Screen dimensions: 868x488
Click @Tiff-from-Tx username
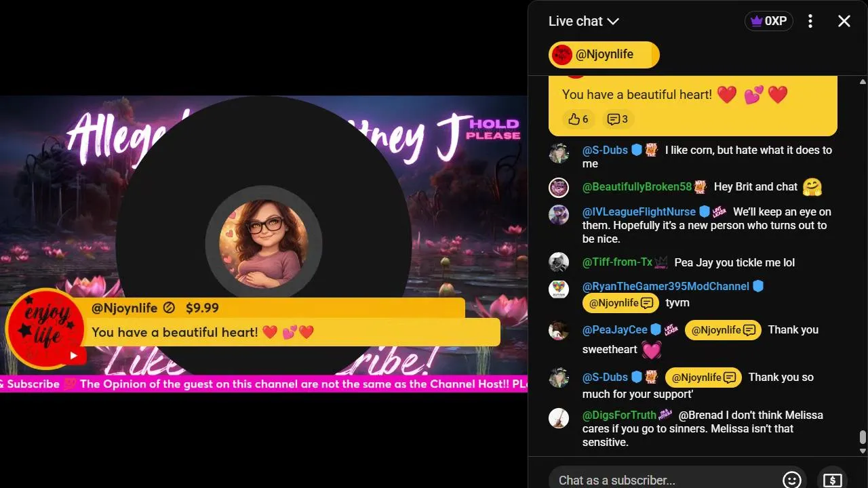[617, 263]
